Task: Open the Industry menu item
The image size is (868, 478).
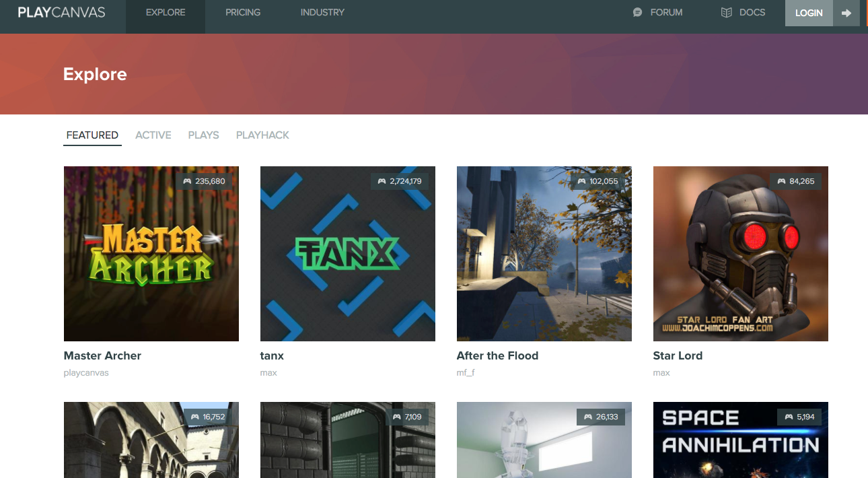Action: point(322,13)
